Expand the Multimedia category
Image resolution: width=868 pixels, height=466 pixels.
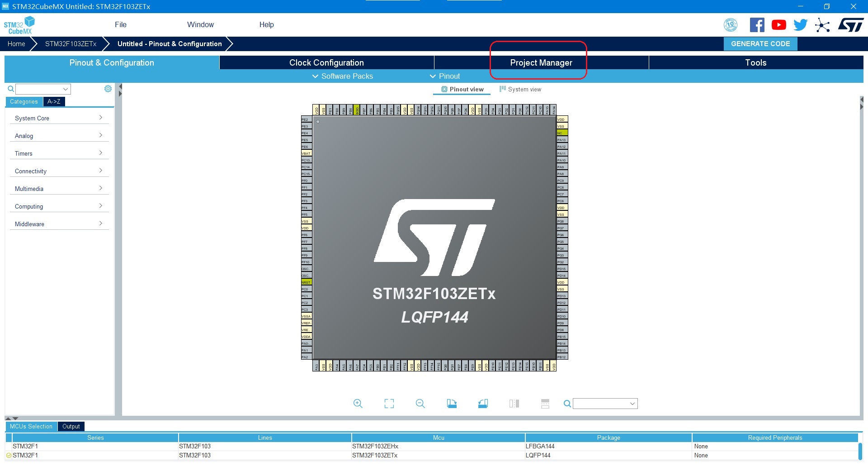(59, 189)
